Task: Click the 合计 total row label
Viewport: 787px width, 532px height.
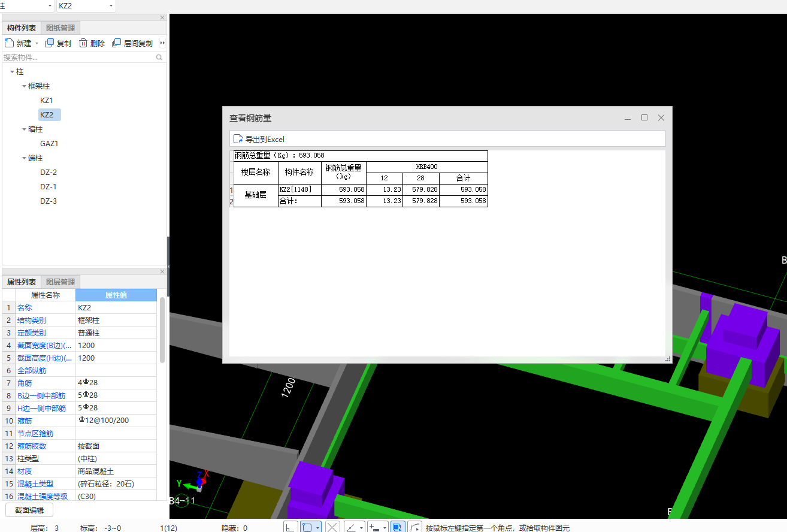Action: pos(299,201)
